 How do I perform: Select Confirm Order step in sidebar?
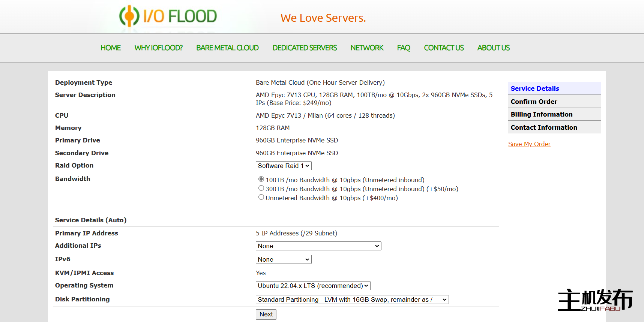(x=554, y=102)
